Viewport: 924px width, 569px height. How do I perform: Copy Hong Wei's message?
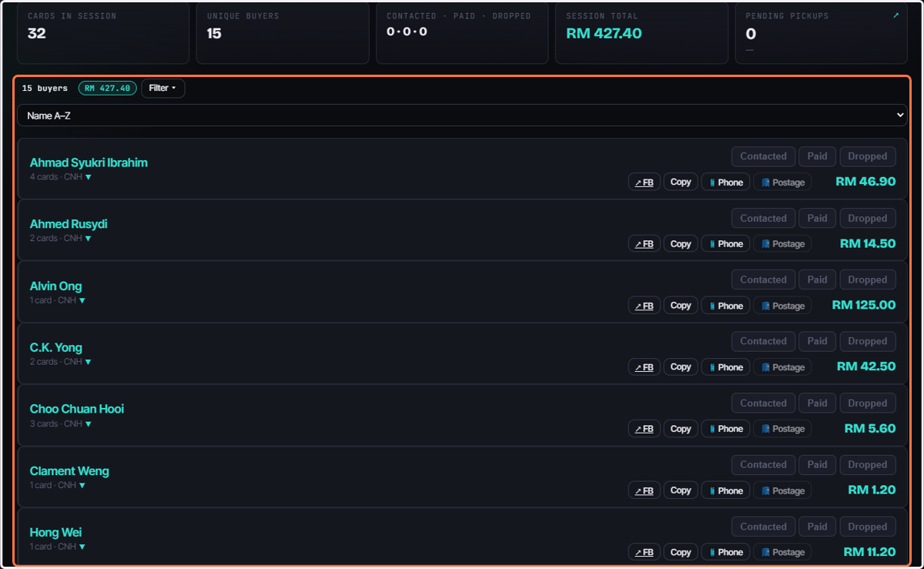coord(681,552)
